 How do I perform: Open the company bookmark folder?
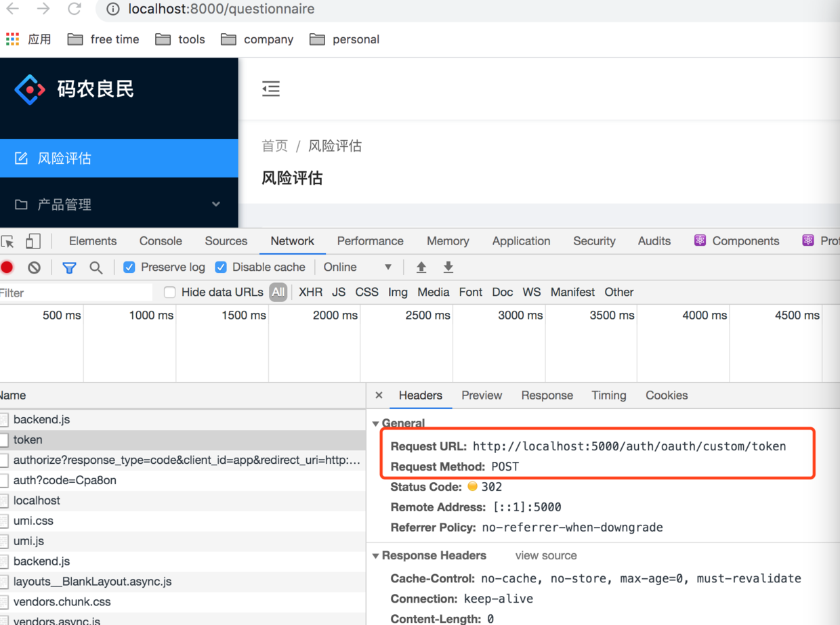click(257, 39)
